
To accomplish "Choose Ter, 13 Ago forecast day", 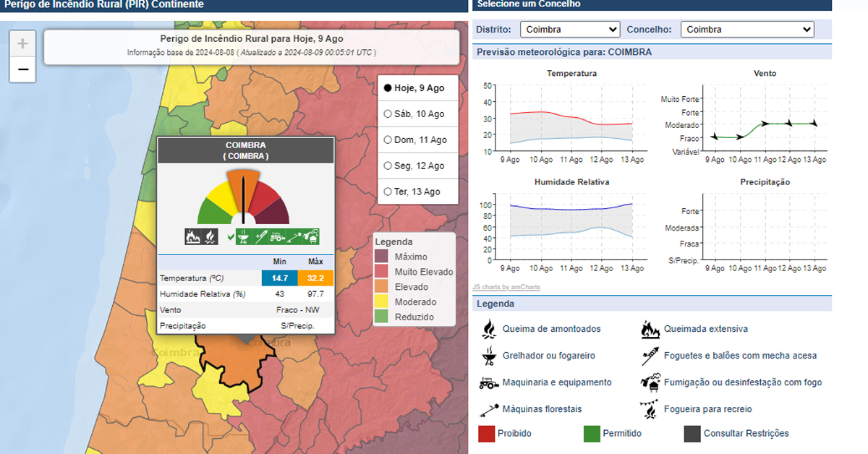I will (x=388, y=192).
